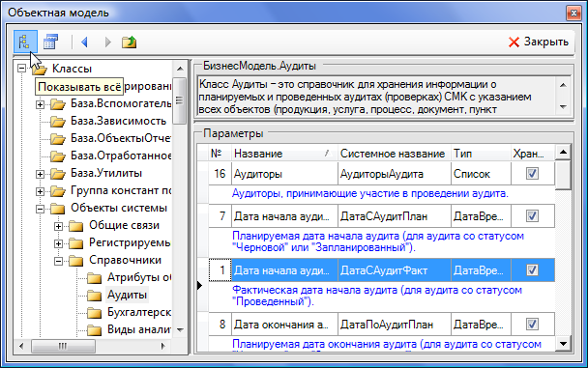588x368 pixels.
Task: Click the folder-up toolbar icon
Action: click(x=129, y=42)
